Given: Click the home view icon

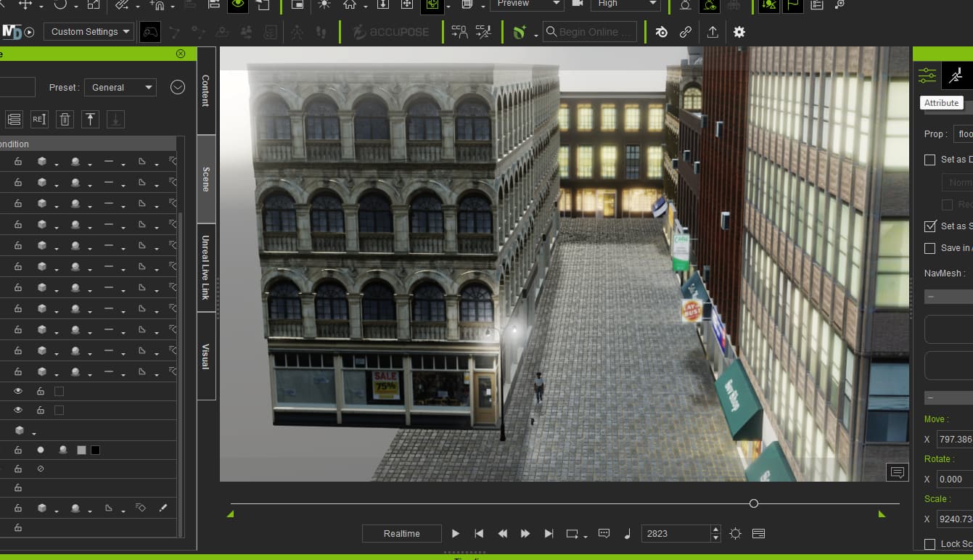Looking at the screenshot, I should coord(350,4).
